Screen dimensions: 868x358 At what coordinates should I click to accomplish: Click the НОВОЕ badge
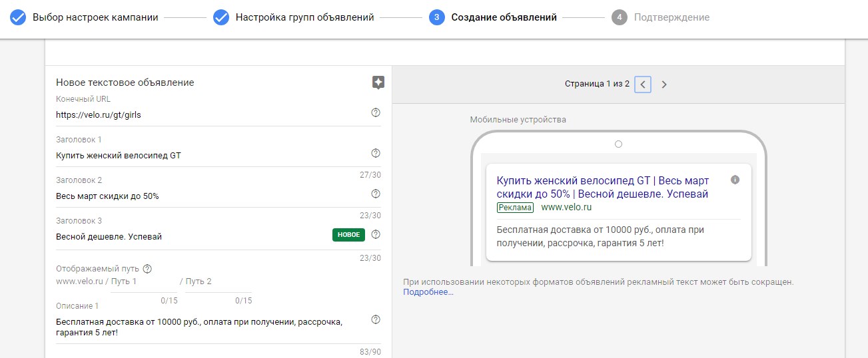[x=349, y=234]
